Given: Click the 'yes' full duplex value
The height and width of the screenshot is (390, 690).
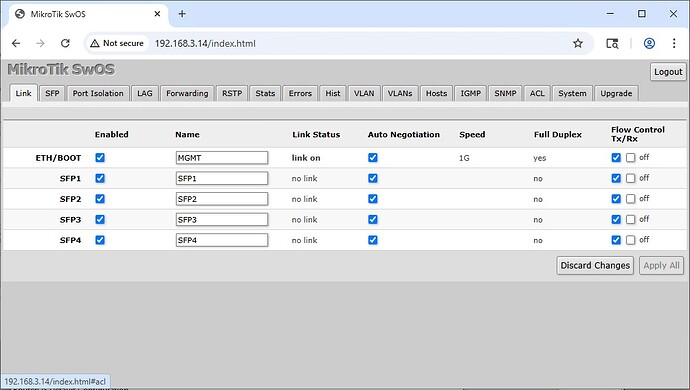Looking at the screenshot, I should [540, 158].
